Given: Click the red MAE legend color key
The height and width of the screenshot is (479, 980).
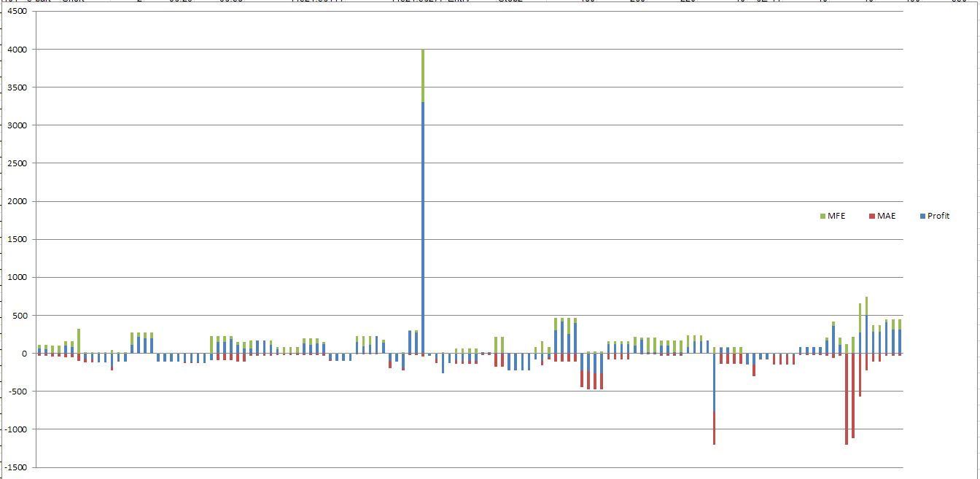Looking at the screenshot, I should tap(872, 216).
